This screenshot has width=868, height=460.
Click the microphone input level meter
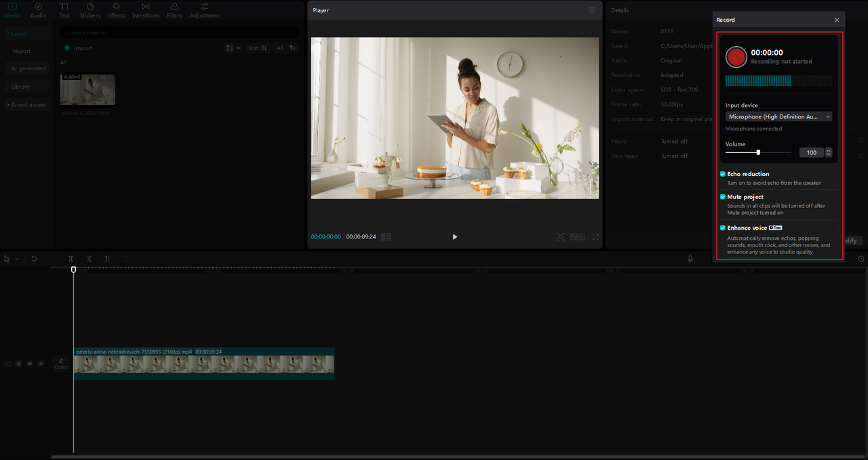coord(778,81)
